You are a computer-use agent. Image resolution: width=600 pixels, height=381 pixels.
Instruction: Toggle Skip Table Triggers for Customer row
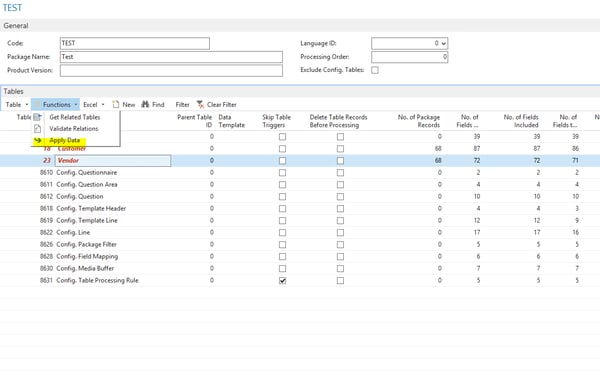point(282,148)
